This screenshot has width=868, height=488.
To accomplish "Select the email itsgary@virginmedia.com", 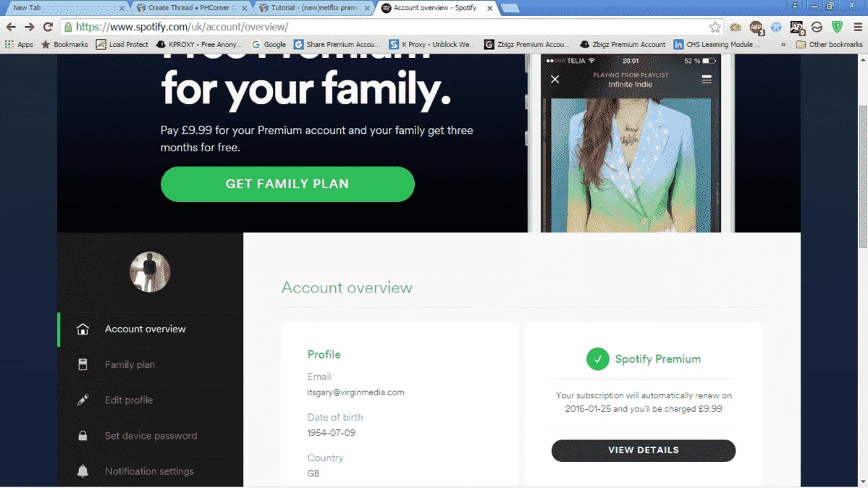I will 355,392.
